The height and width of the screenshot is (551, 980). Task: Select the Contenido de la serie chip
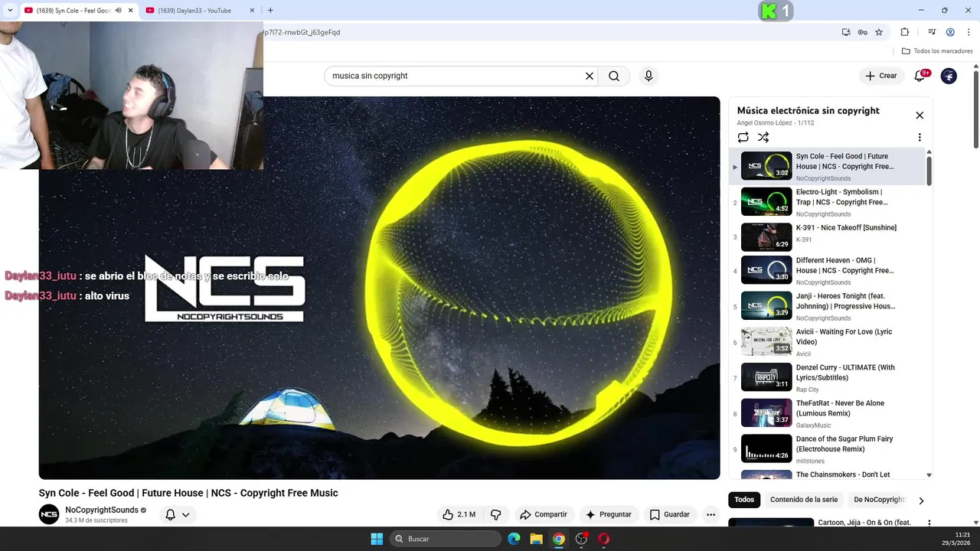pos(804,500)
